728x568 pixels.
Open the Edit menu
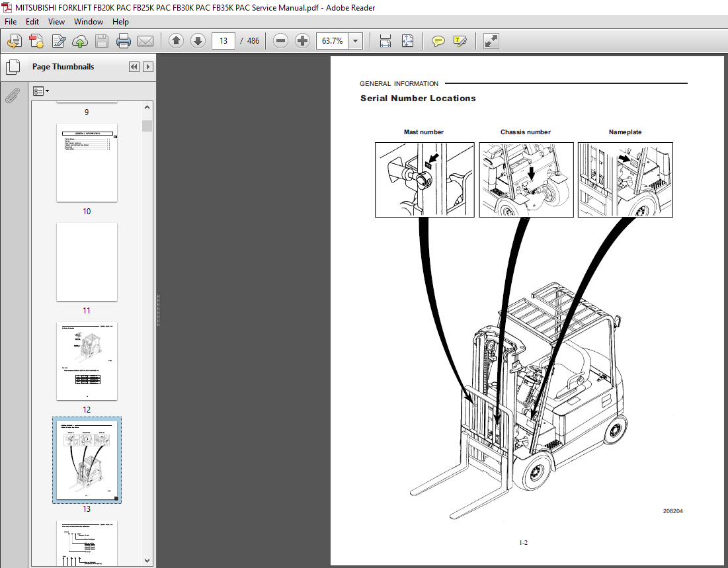click(x=32, y=22)
